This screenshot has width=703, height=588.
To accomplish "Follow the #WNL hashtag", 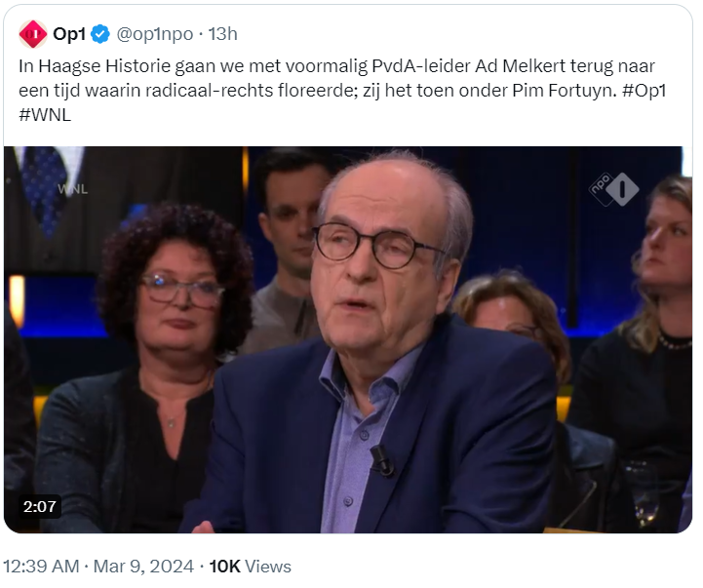I will (45, 115).
